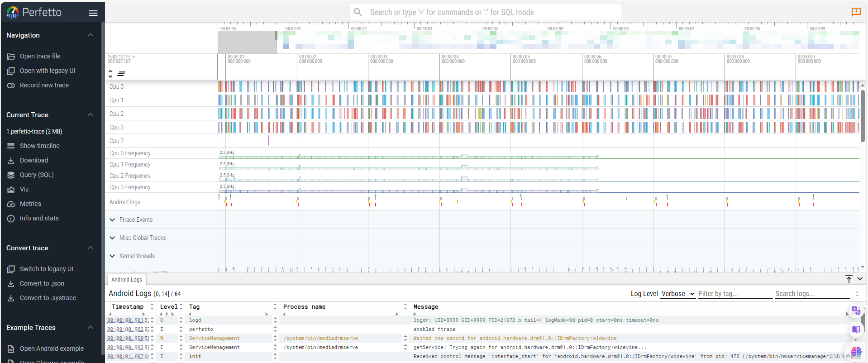Viewport: 868px width, 363px height.
Task: Click the translate extension floating icon
Action: [856, 310]
